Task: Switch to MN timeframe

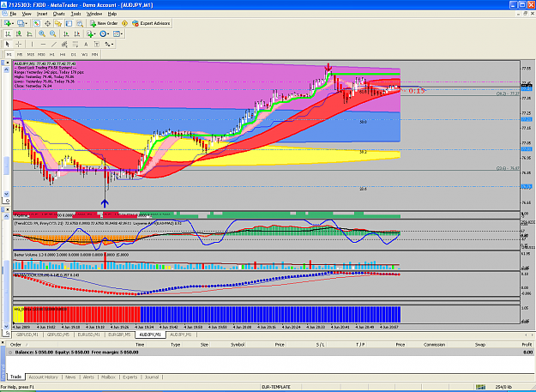Action: (94, 54)
